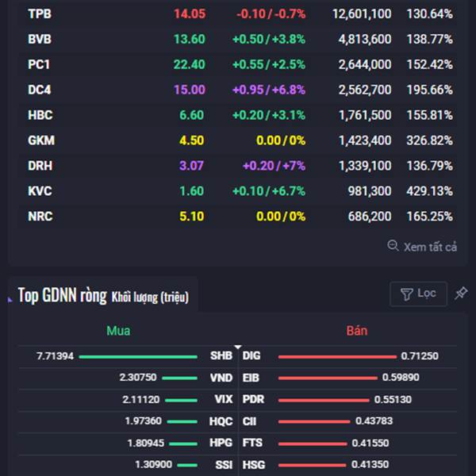Select the HBC ticker symbol
This screenshot has width=476, height=476.
point(40,115)
